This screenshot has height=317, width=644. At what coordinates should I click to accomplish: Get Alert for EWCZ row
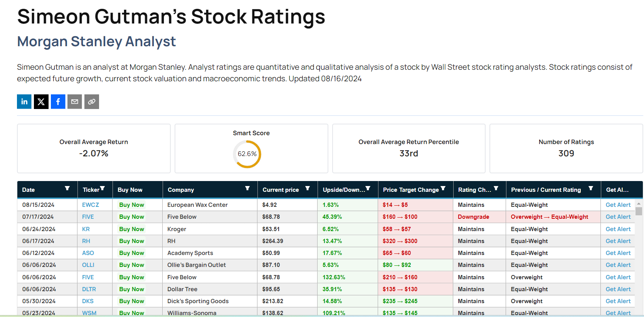click(618, 205)
